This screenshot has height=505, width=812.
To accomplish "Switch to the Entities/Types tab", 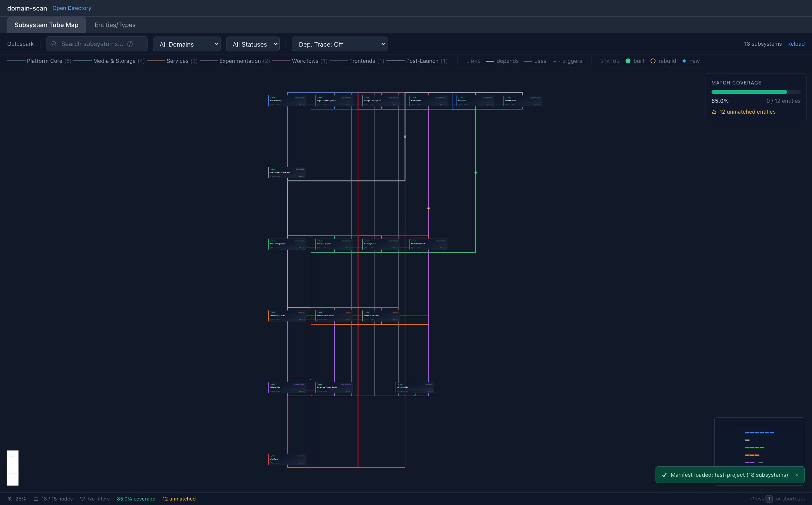I will pos(115,25).
